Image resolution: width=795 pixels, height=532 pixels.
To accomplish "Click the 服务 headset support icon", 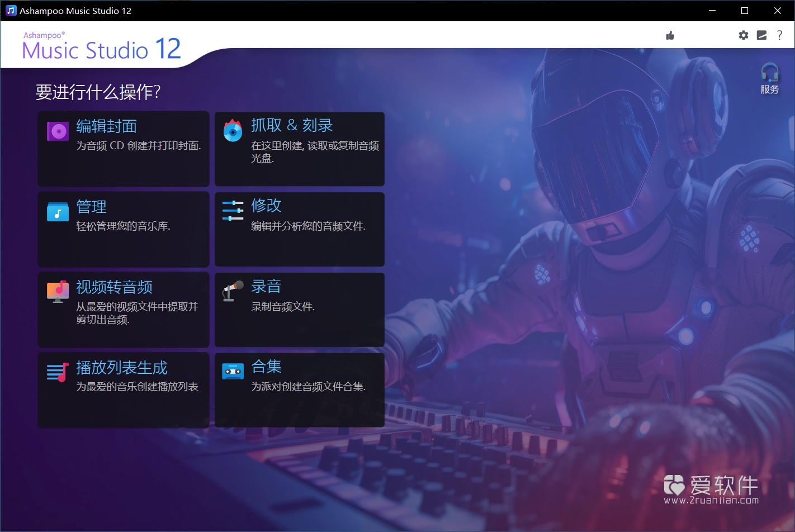I will pos(769,72).
